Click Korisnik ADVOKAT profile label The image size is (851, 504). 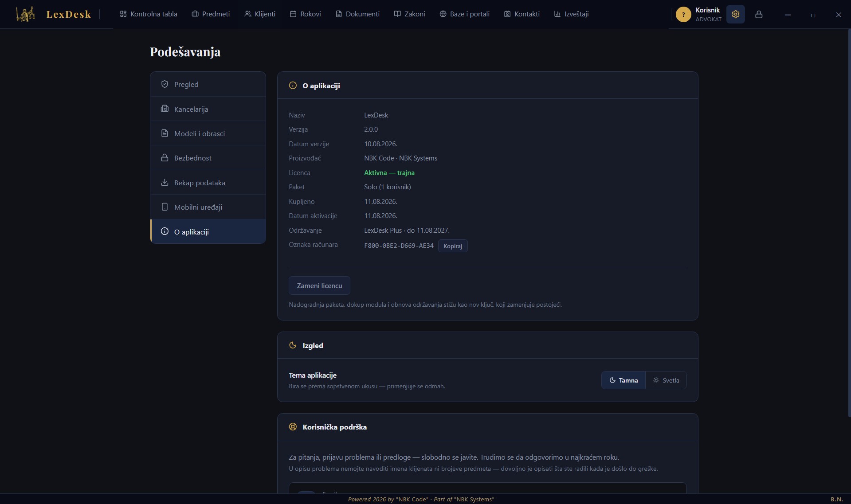(708, 14)
